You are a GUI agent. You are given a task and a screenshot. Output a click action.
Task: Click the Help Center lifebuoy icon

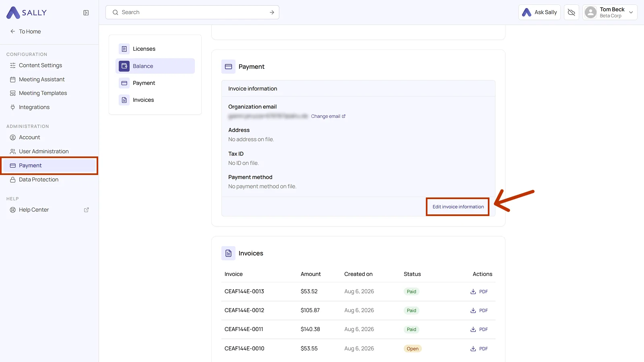[13, 210]
